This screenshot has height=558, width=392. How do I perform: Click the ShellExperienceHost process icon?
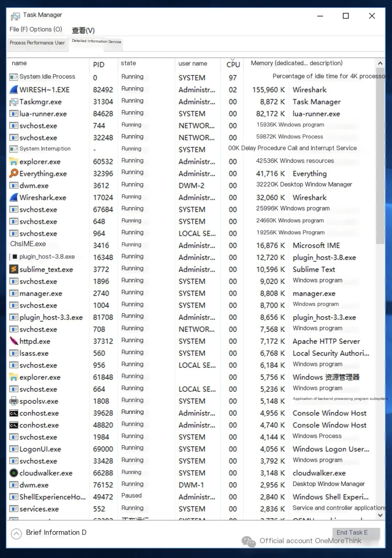13,497
